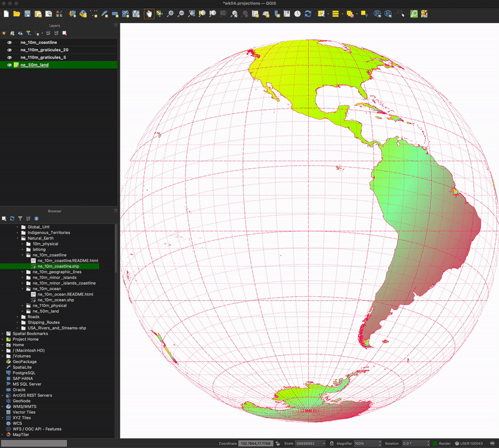Open the Scale dropdown
Screen dimensions: 499x448
(x=324, y=443)
